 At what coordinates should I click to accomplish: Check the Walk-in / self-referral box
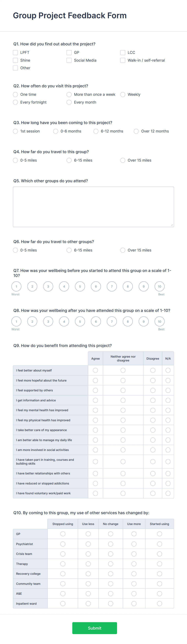point(123,60)
